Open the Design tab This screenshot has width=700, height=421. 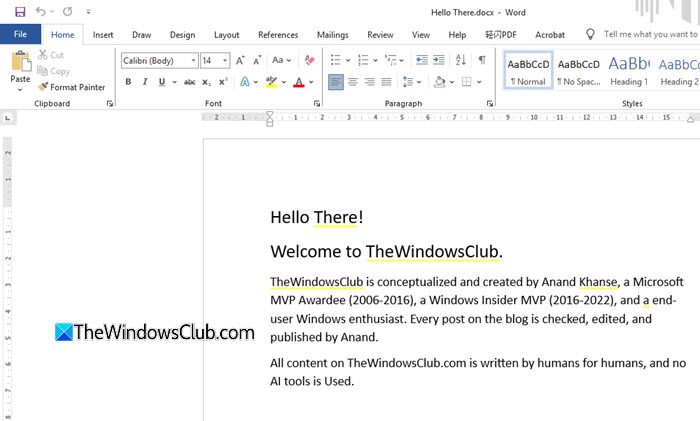pos(182,35)
